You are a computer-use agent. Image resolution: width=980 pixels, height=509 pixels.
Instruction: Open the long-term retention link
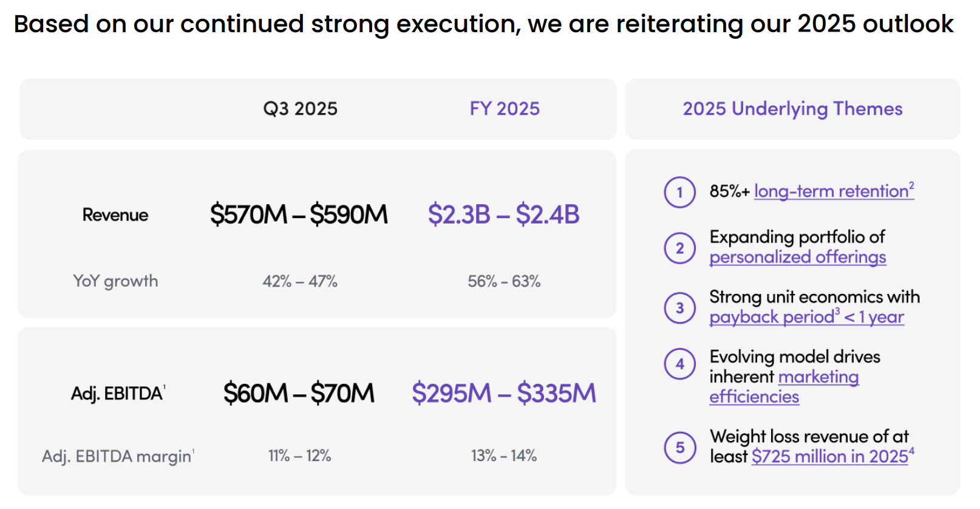coord(833,191)
